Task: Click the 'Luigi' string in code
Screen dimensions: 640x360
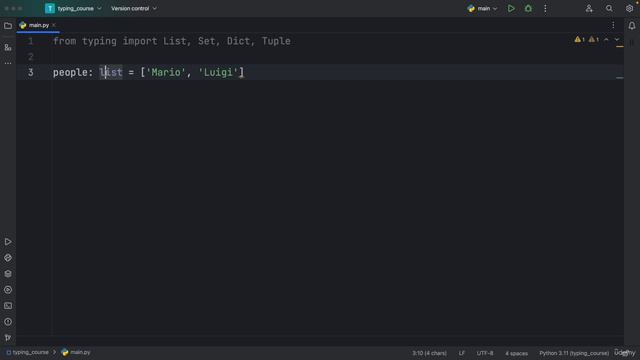Action: click(x=218, y=73)
